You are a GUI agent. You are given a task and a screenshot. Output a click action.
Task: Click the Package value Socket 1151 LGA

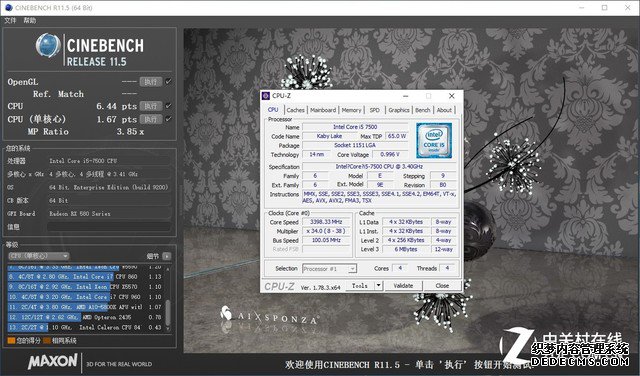355,145
